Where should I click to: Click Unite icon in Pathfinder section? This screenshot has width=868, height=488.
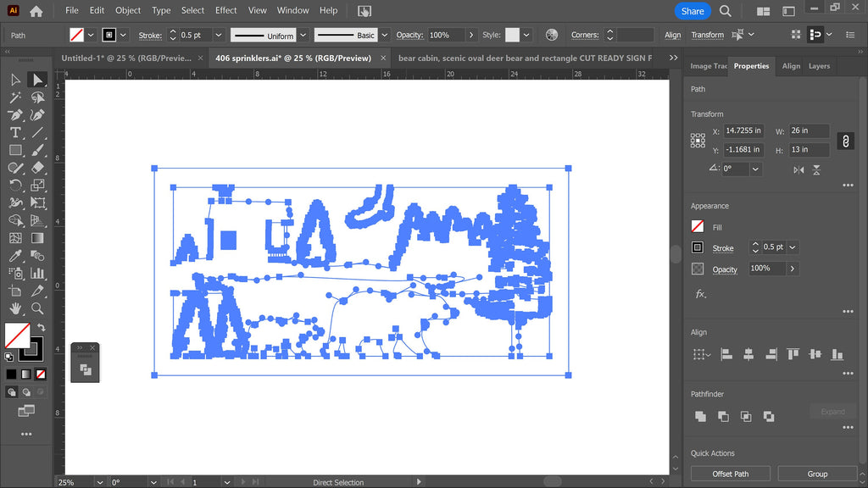700,416
